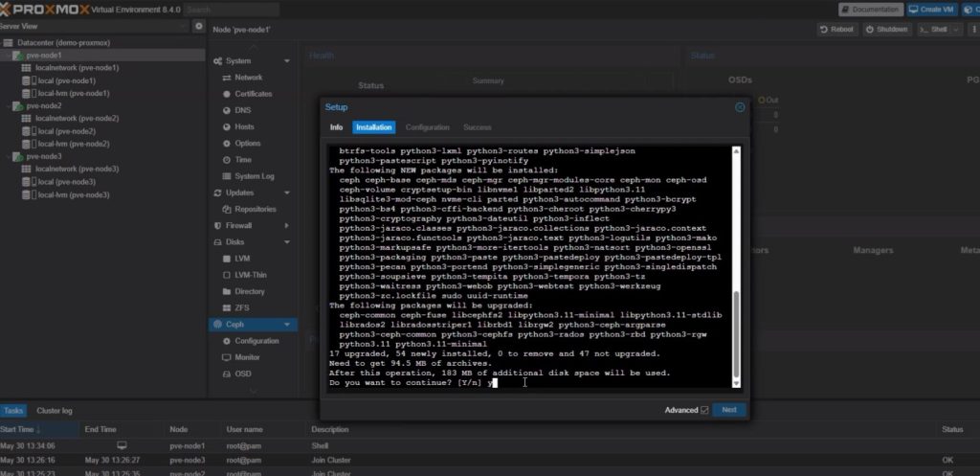Screen dimensions: 980x476
Task: Open the LVM disks item
Action: [x=242, y=259]
